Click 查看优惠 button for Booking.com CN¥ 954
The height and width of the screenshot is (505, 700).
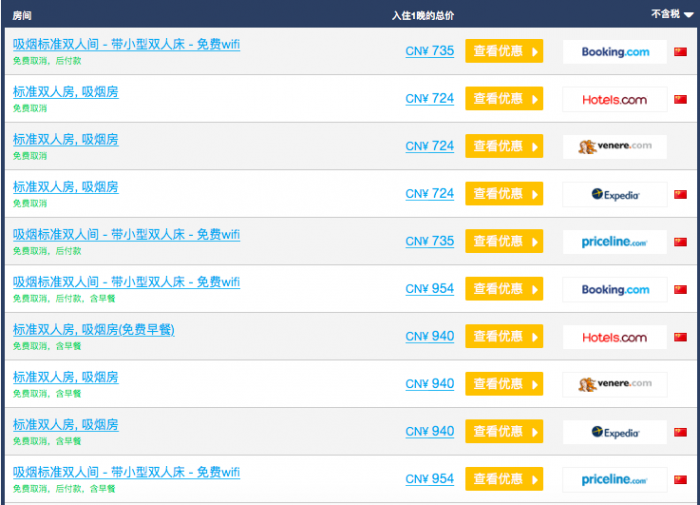(504, 288)
